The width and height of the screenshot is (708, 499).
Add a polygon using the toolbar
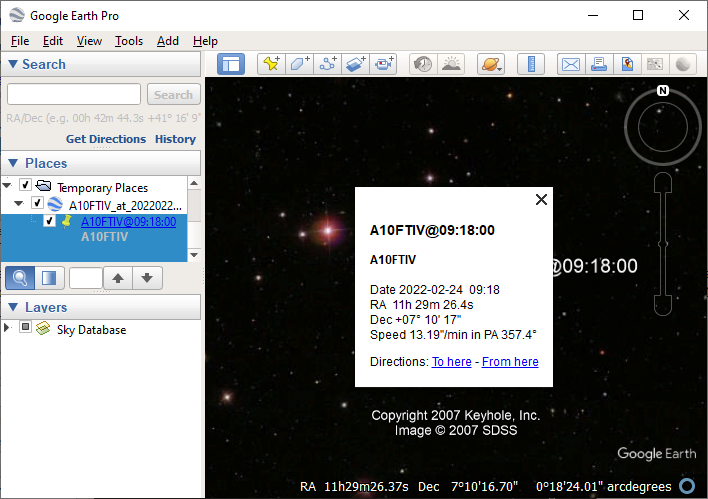coord(299,64)
